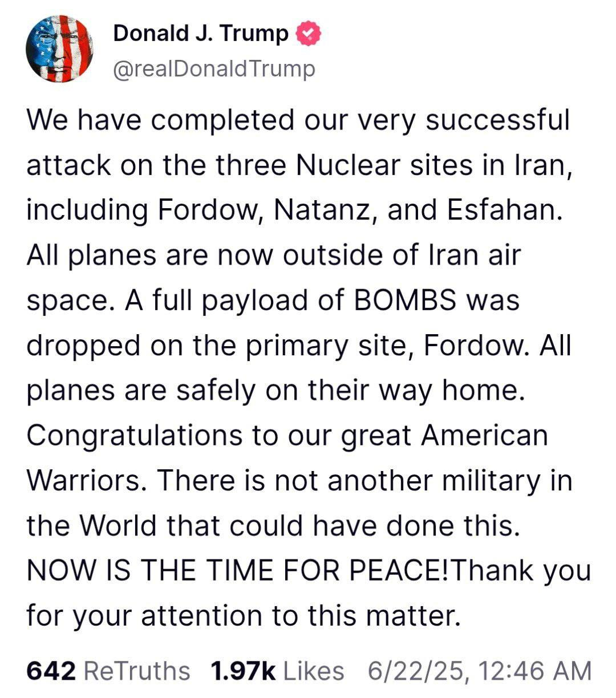The width and height of the screenshot is (616, 698).
Task: Click the words 'American' in the post
Action: [484, 436]
